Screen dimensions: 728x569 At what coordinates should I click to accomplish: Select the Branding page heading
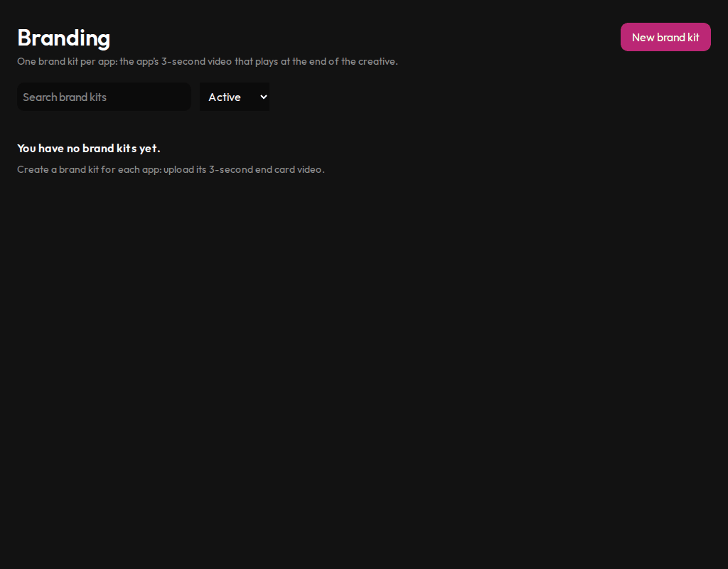coord(63,38)
